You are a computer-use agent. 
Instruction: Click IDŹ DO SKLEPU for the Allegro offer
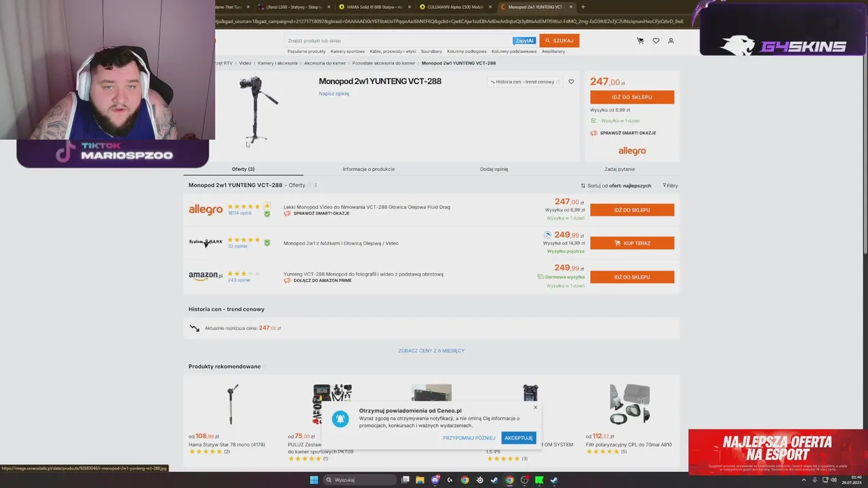click(632, 210)
